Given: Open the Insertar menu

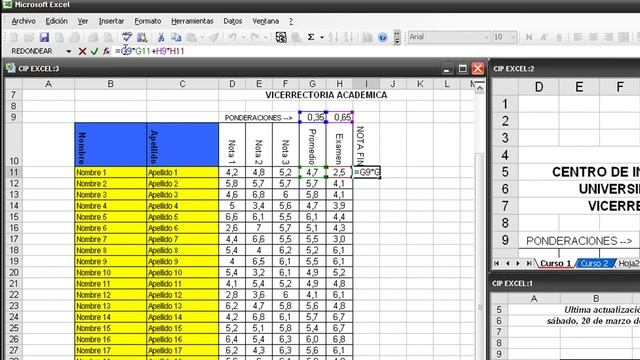Looking at the screenshot, I should click(x=111, y=21).
